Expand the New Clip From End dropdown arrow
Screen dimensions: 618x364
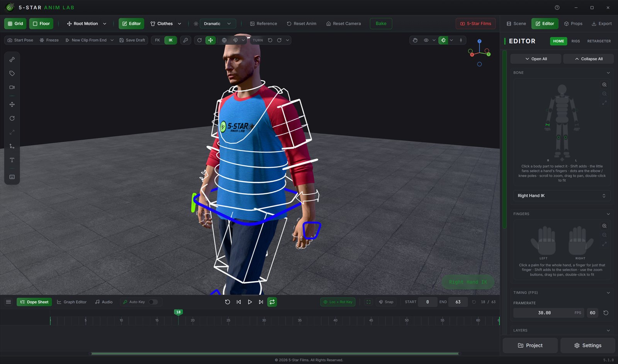pos(112,40)
